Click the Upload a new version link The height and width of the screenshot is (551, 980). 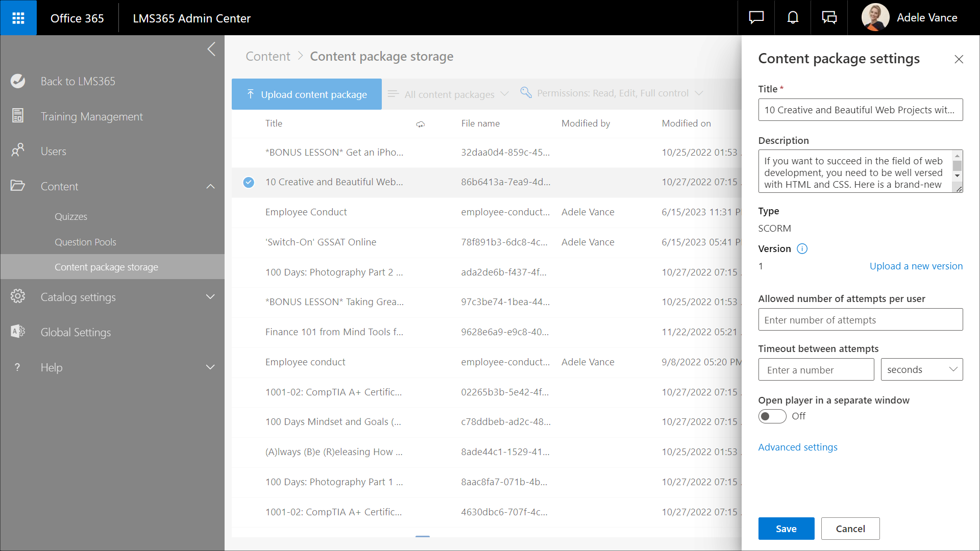coord(916,266)
